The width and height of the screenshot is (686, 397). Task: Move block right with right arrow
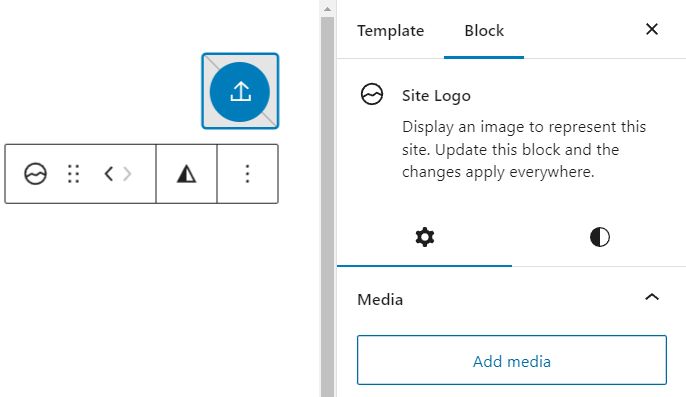[127, 174]
